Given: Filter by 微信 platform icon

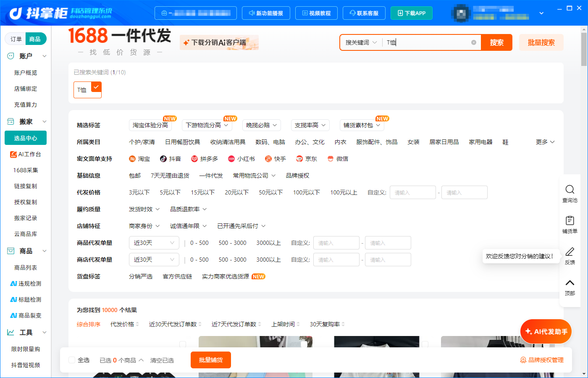Looking at the screenshot, I should tap(331, 159).
